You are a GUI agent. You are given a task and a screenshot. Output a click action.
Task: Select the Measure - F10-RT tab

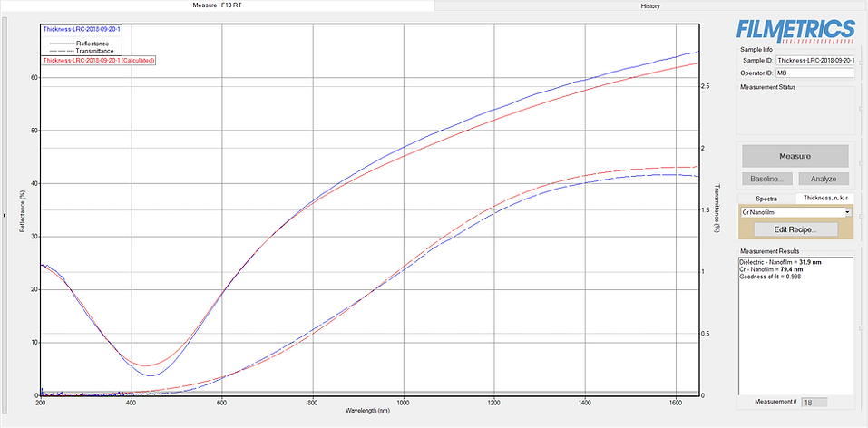[x=218, y=5]
